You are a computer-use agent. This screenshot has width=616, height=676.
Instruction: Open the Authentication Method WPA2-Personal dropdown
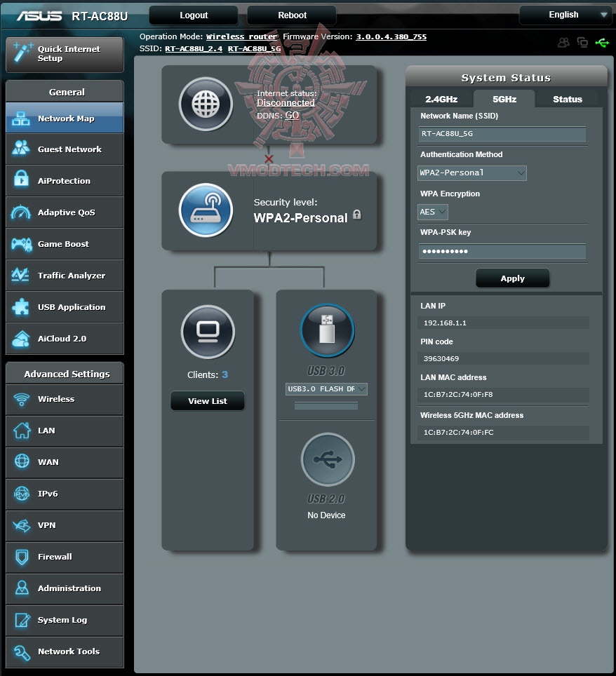(472, 173)
